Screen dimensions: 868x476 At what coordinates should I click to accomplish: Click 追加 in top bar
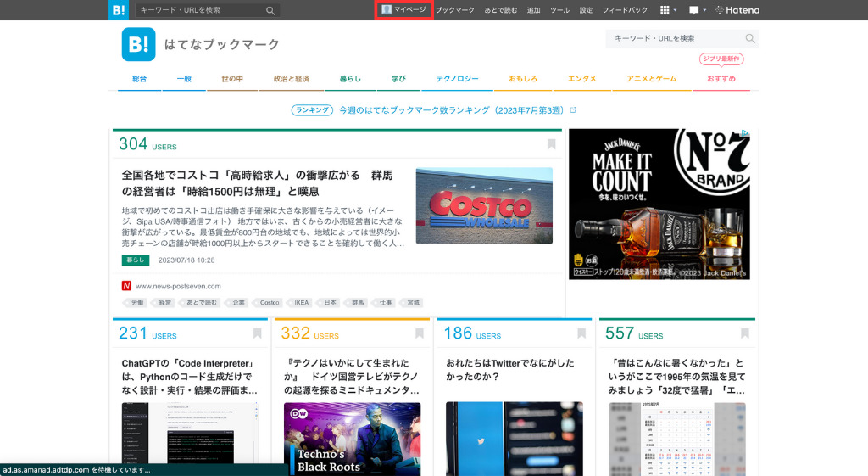coord(534,10)
